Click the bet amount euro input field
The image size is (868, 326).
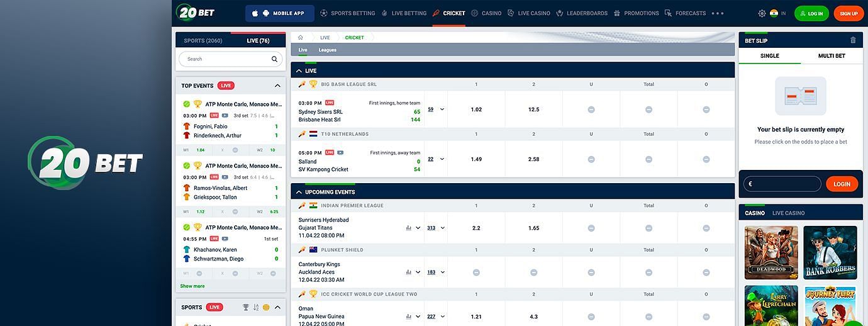[783, 184]
